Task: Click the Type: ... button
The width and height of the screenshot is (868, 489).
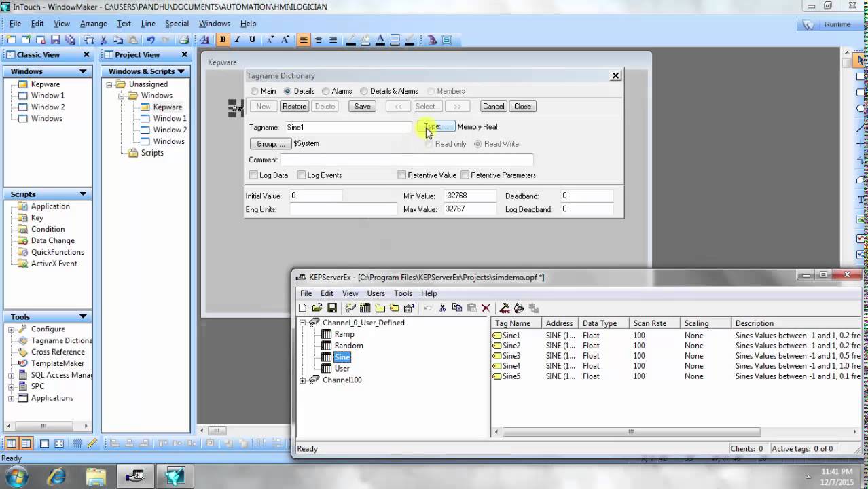Action: pyautogui.click(x=437, y=127)
